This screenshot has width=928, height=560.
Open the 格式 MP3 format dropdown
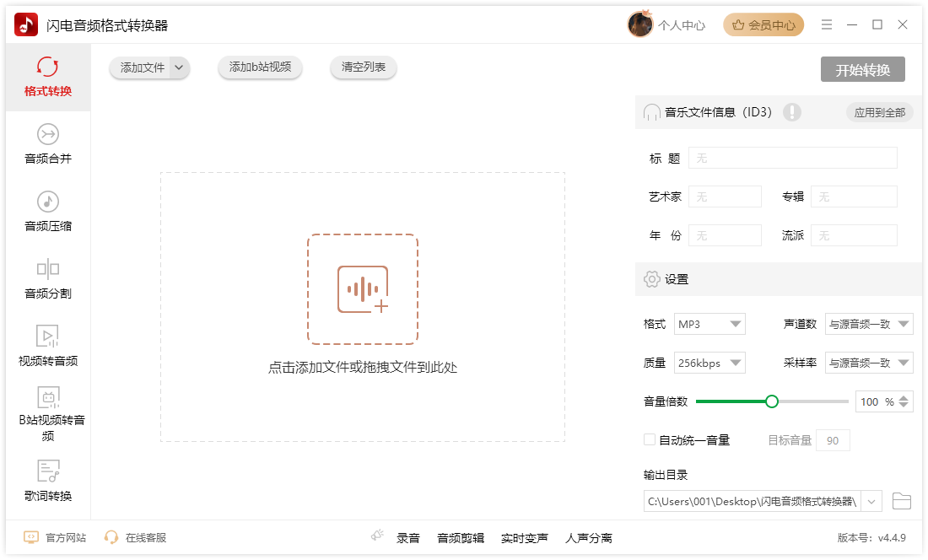tap(709, 323)
